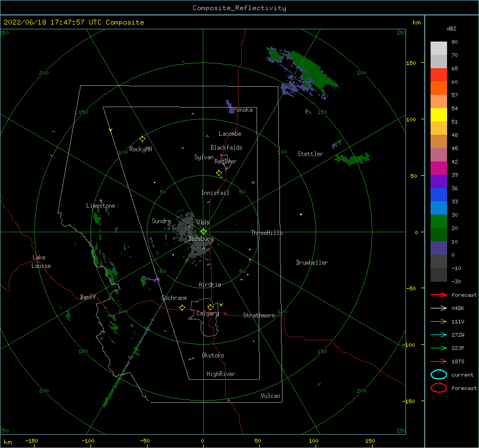This screenshot has height=448, width=479.
Task: Click the Airdrie city label
Action: coord(210,284)
